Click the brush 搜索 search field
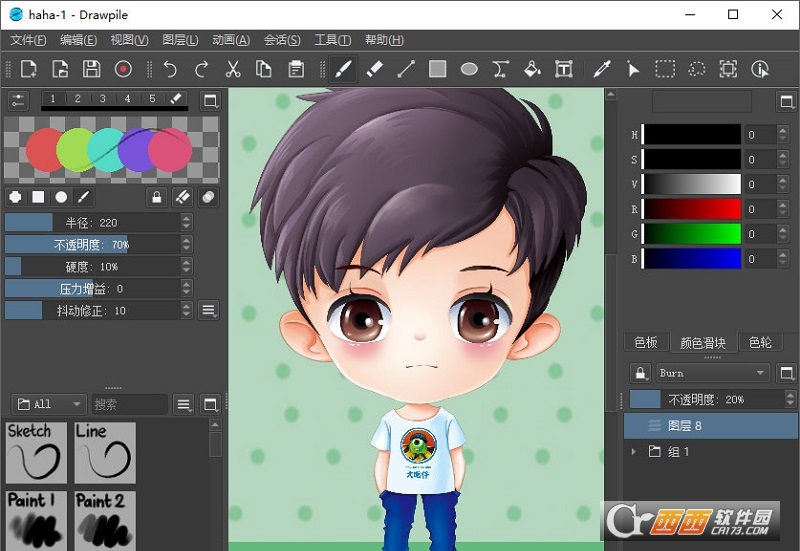Viewport: 800px width, 551px height. 130,405
